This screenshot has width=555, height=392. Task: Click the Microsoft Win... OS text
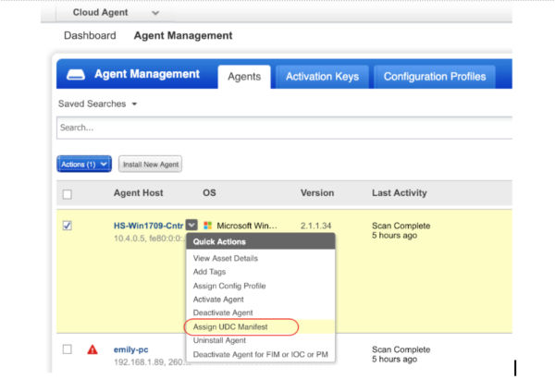click(247, 226)
